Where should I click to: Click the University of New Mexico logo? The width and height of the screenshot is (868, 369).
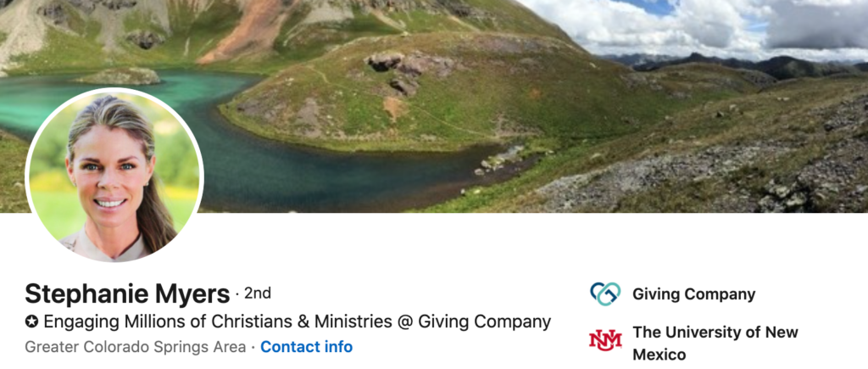coord(605,340)
